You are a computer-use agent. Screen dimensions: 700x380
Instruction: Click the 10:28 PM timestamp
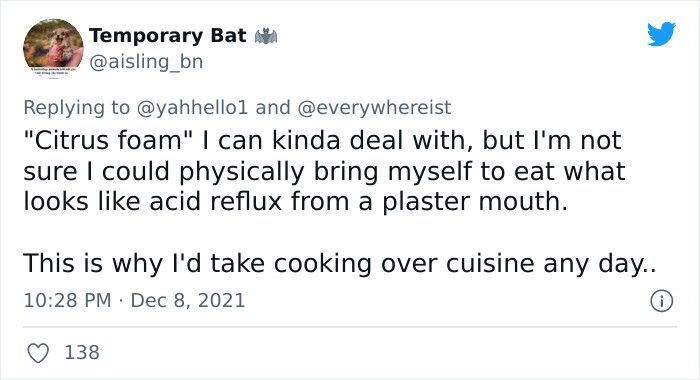click(x=67, y=301)
